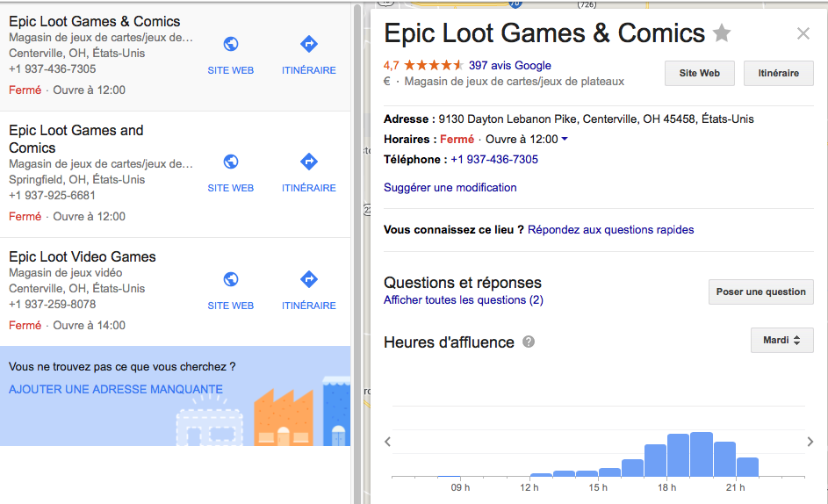Show next day in popular times chart
The height and width of the screenshot is (504, 828).
point(810,442)
